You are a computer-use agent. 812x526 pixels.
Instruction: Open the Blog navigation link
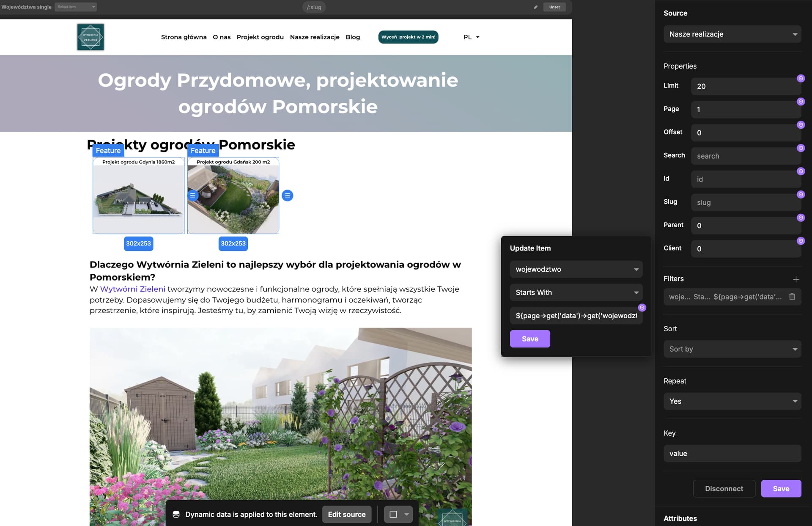pos(353,37)
